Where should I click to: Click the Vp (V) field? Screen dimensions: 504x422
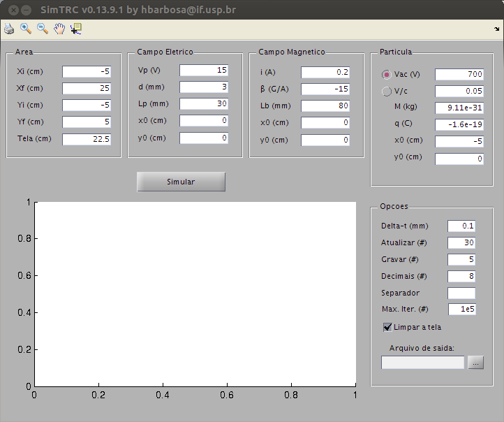pyautogui.click(x=204, y=70)
